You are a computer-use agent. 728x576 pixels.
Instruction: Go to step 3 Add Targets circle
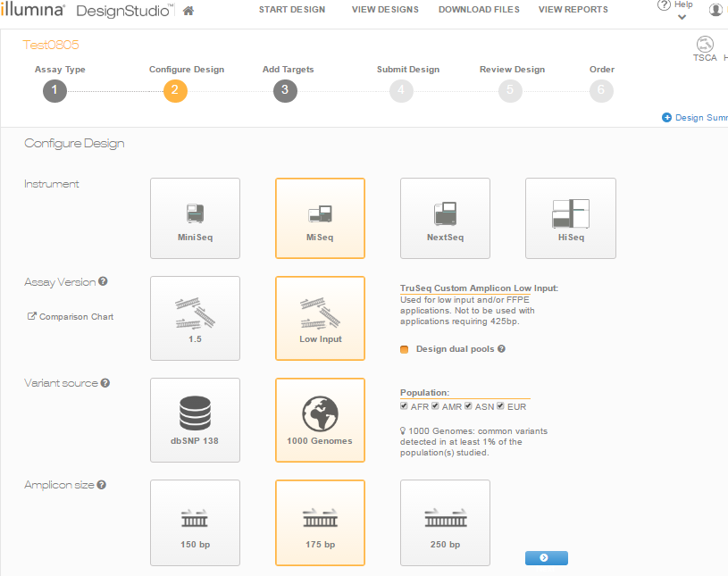(x=285, y=90)
